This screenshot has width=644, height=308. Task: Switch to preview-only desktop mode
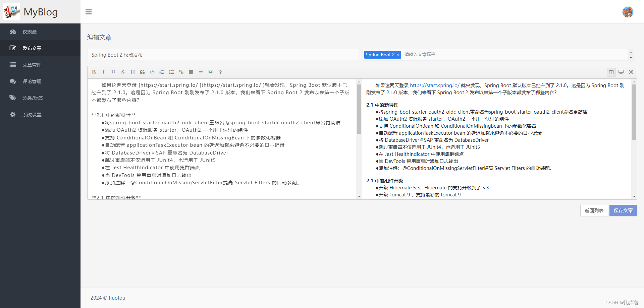click(x=621, y=72)
